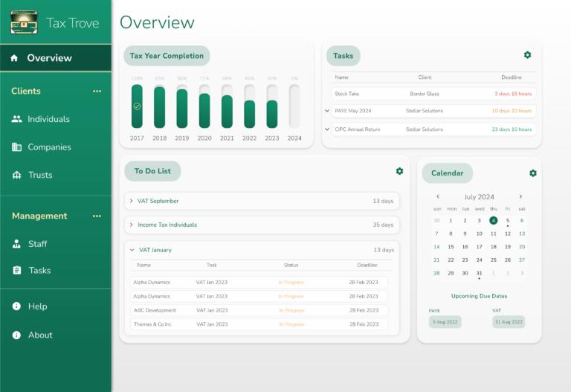Expand the VAT September to-do item
571x392 pixels.
tap(132, 201)
